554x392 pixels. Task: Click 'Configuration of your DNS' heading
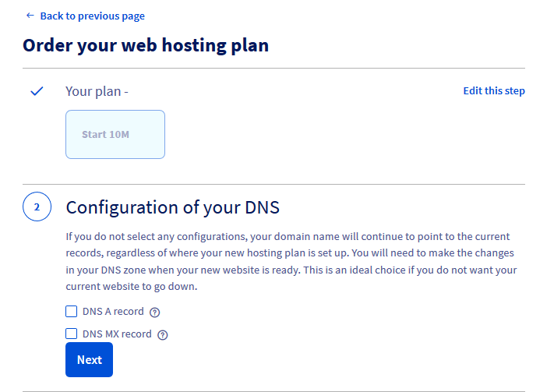172,207
